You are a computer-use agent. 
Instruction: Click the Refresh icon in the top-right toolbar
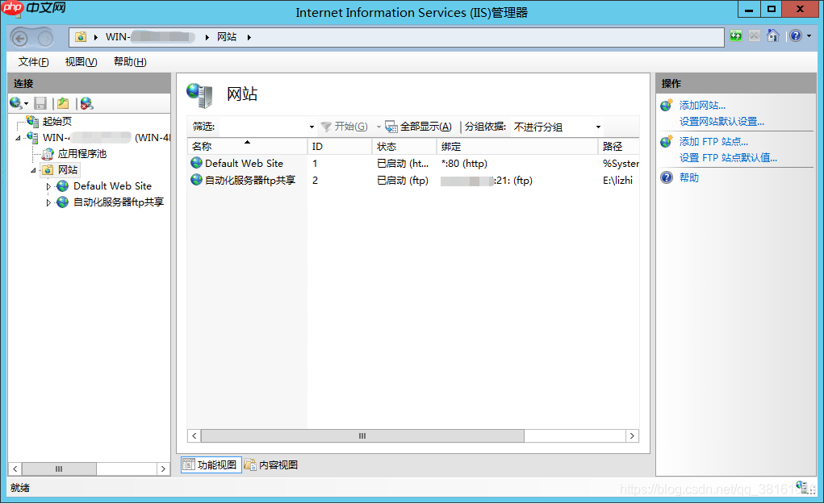click(736, 35)
